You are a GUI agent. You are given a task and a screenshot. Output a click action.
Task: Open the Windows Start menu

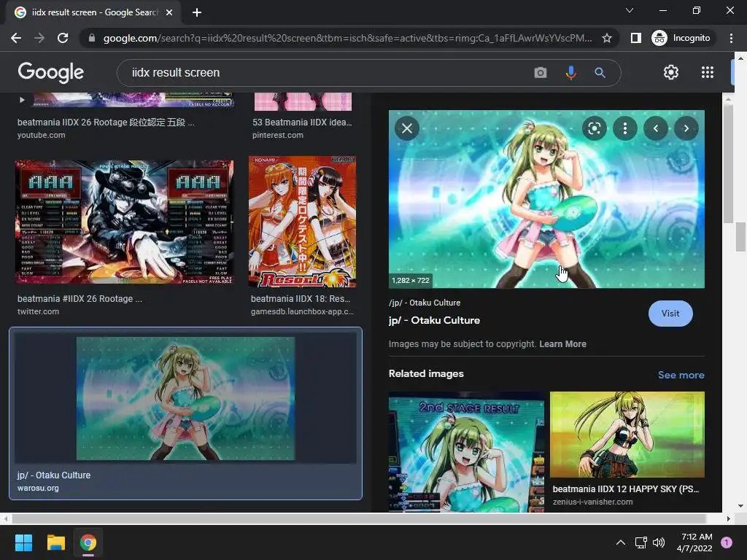23,542
